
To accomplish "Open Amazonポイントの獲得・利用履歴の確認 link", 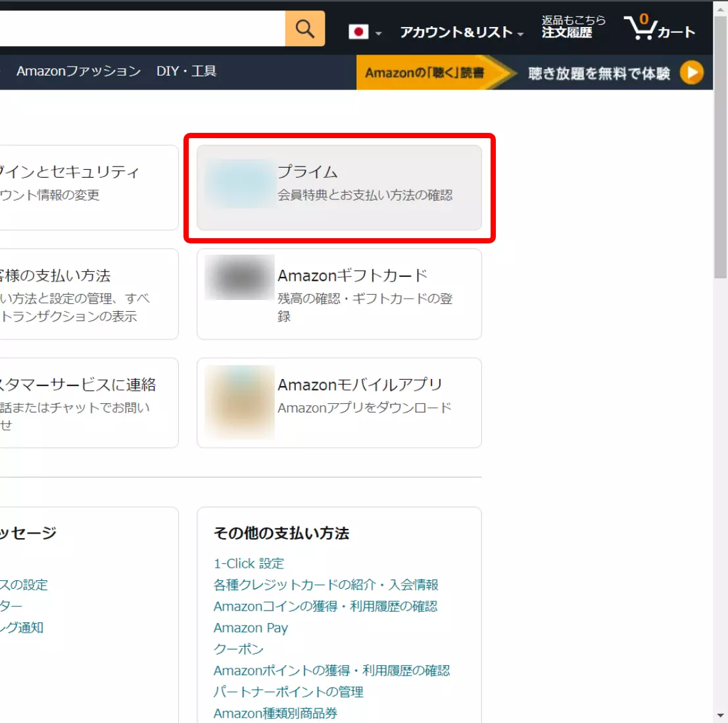I will pyautogui.click(x=331, y=670).
